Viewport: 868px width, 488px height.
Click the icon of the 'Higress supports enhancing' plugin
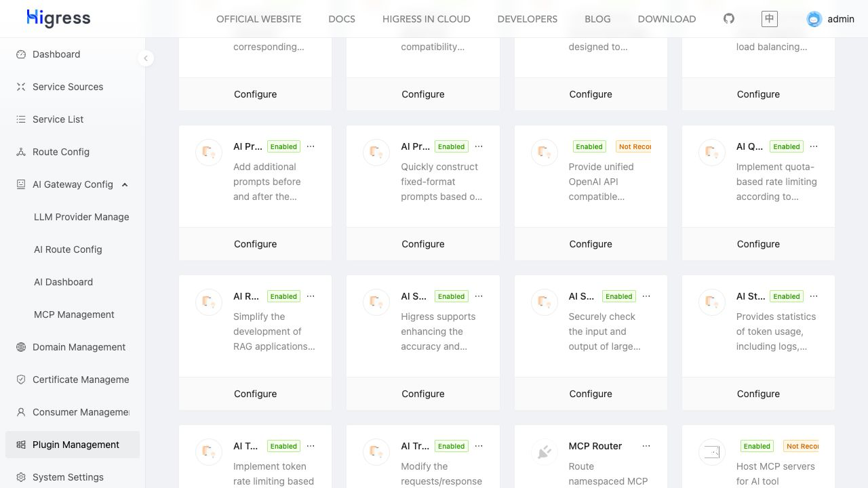pyautogui.click(x=376, y=302)
